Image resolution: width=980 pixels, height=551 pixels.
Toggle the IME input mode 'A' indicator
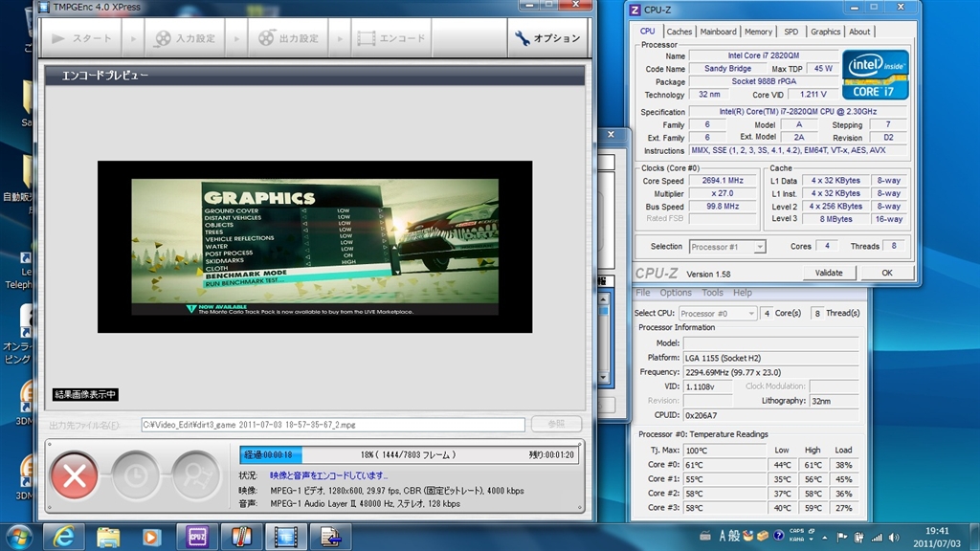click(x=723, y=536)
